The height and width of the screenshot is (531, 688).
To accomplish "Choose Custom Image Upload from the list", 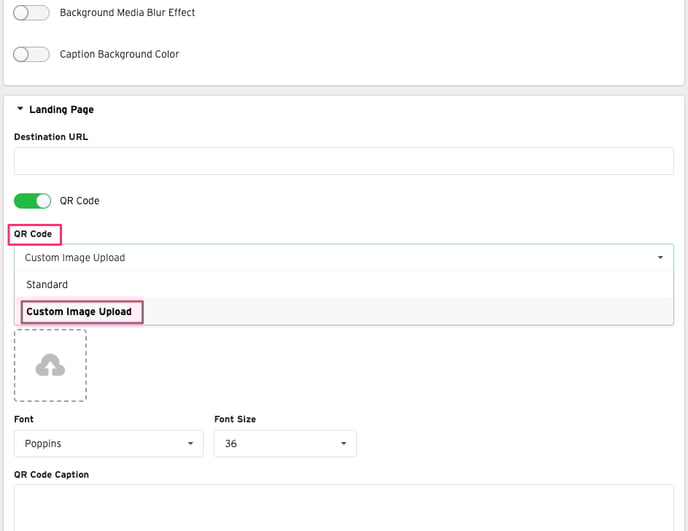I will pyautogui.click(x=79, y=312).
